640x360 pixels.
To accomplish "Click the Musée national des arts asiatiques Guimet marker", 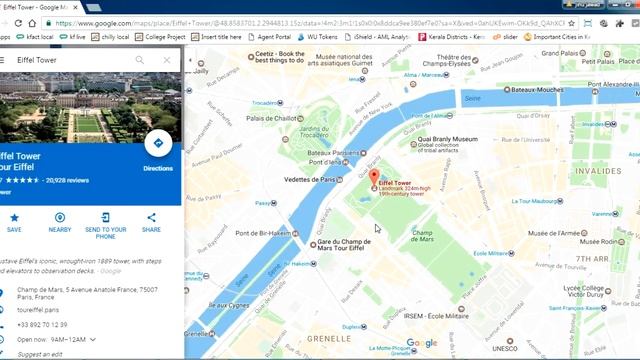I will pyautogui.click(x=365, y=71).
